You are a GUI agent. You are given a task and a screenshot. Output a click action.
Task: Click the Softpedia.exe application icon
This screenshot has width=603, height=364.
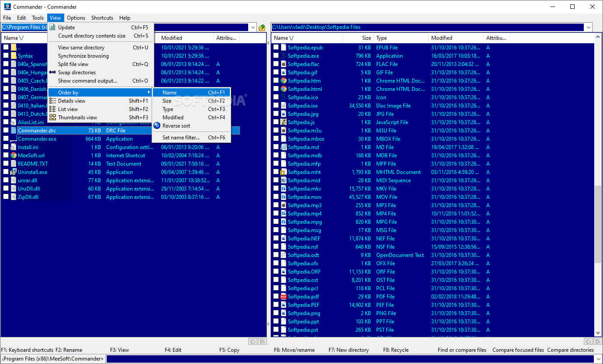[284, 56]
